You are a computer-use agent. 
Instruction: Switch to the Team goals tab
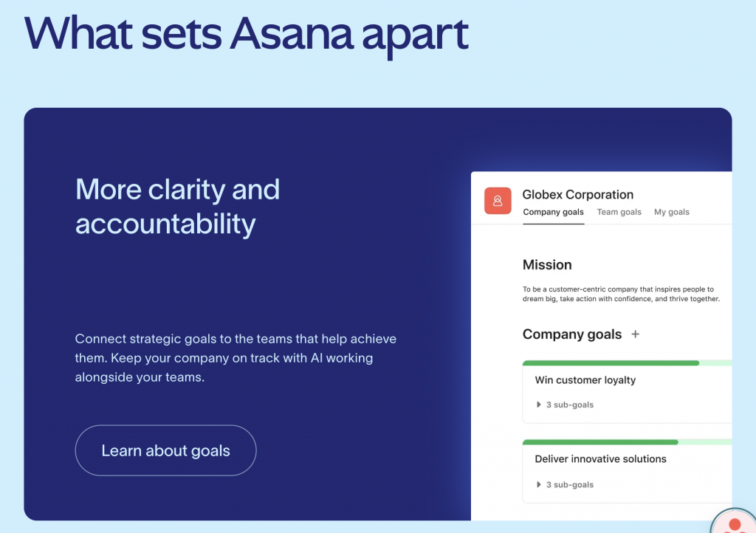(619, 212)
